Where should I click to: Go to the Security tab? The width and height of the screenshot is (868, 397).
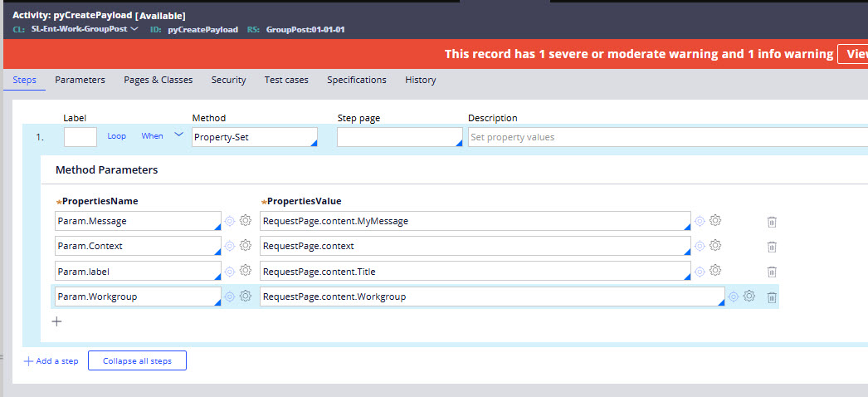[229, 80]
